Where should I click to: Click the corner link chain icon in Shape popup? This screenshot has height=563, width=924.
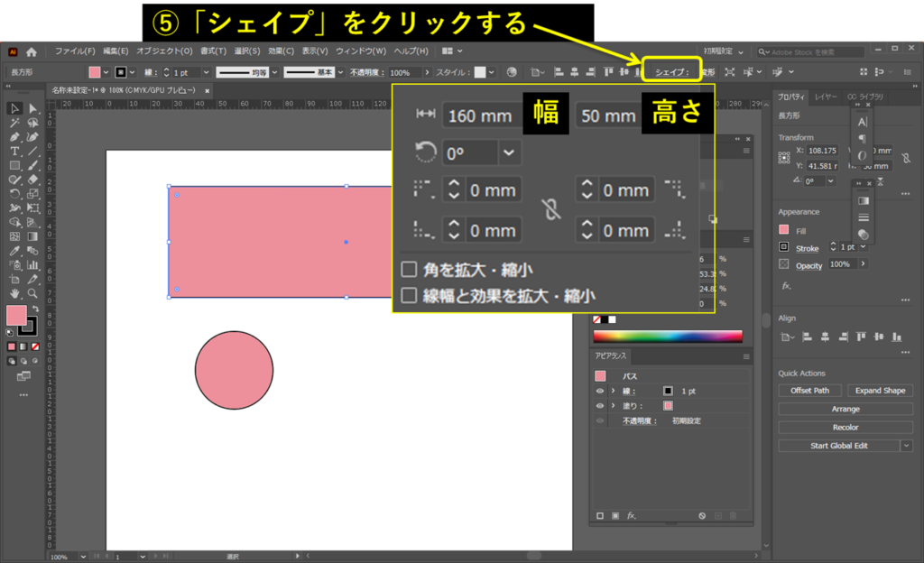tap(550, 210)
